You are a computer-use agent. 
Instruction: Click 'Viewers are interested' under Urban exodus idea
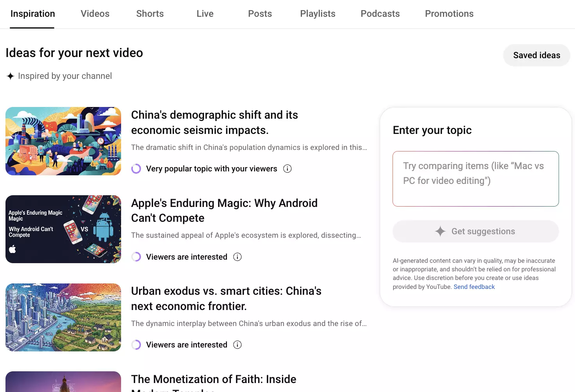click(x=187, y=345)
